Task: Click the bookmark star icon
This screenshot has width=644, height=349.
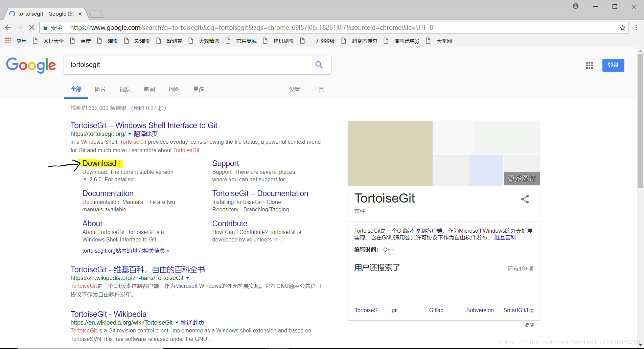Action: coord(622,28)
